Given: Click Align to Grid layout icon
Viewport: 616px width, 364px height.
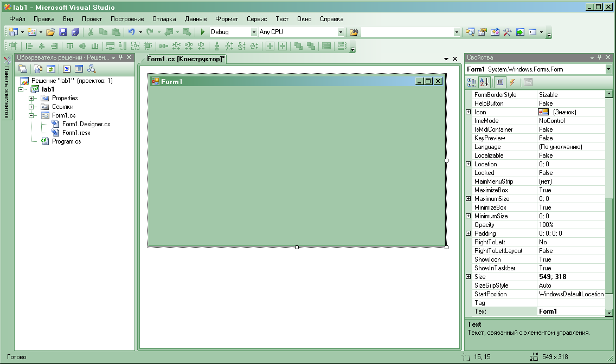Looking at the screenshot, I should pos(13,46).
